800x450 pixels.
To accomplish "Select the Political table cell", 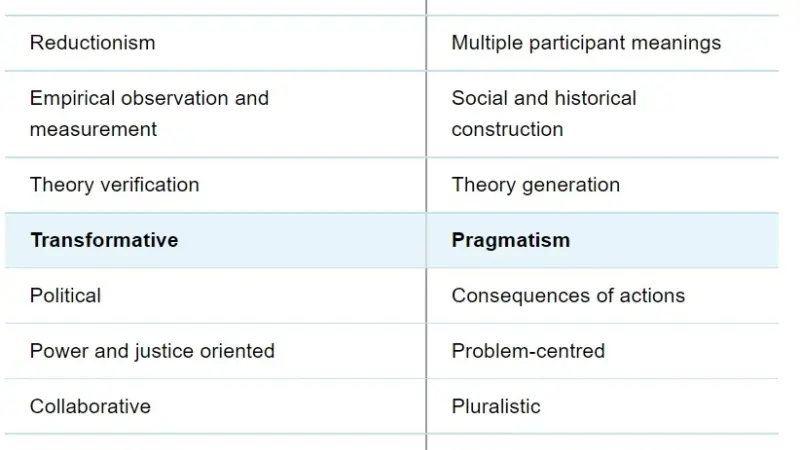I will point(65,295).
